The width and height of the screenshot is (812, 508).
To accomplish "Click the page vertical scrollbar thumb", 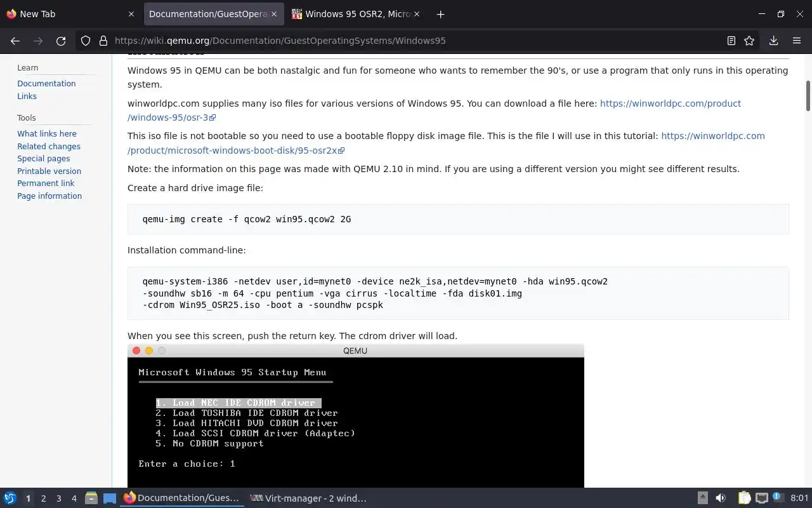I will 808,95.
